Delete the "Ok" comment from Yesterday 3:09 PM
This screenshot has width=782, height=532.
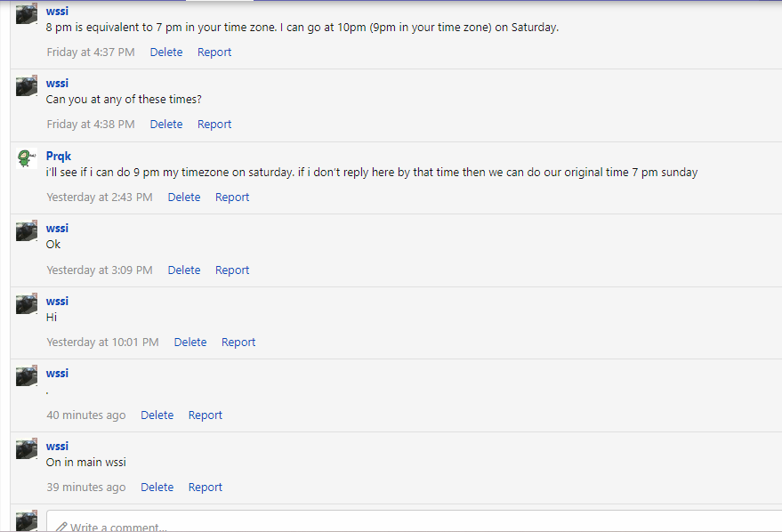tap(184, 270)
